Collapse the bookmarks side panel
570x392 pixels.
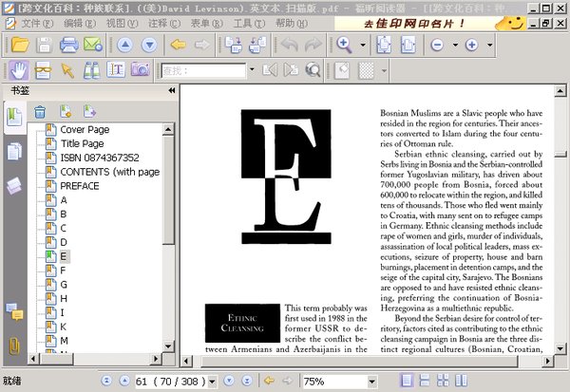[x=171, y=90]
